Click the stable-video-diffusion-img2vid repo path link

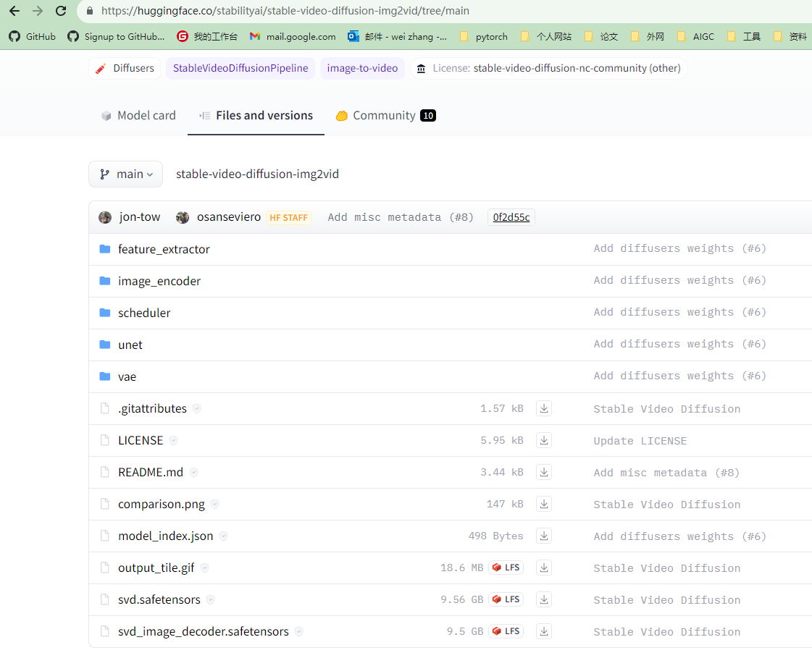click(257, 174)
